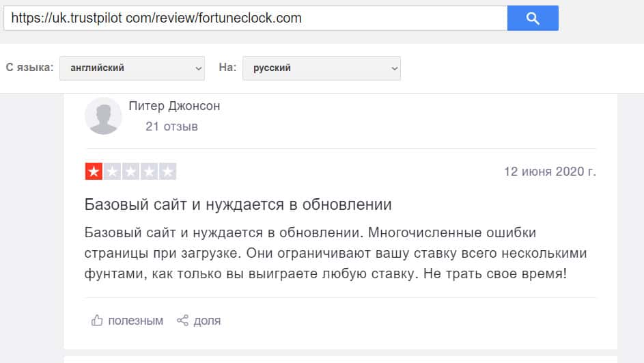The height and width of the screenshot is (363, 644).
Task: Click the review date '12 июня 2020 г.'
Action: 550,171
